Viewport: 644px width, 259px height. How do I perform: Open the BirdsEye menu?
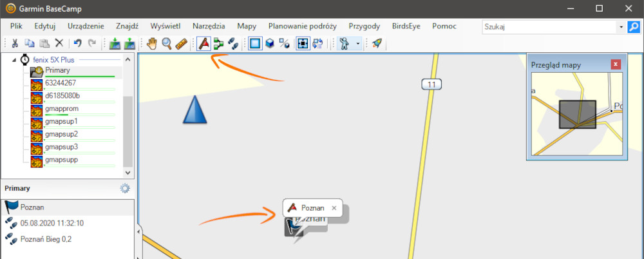pos(406,26)
